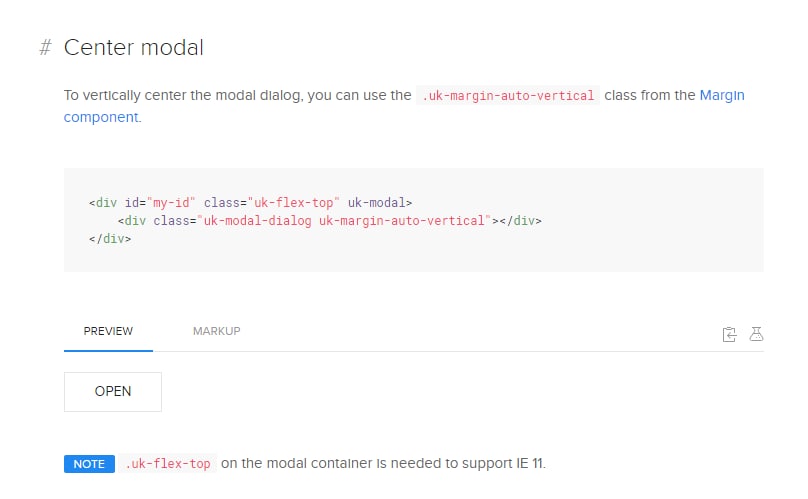This screenshot has width=808, height=499.
Task: Click the .uk-margin-auto-vertical inline code in the paragraph
Action: pos(508,96)
